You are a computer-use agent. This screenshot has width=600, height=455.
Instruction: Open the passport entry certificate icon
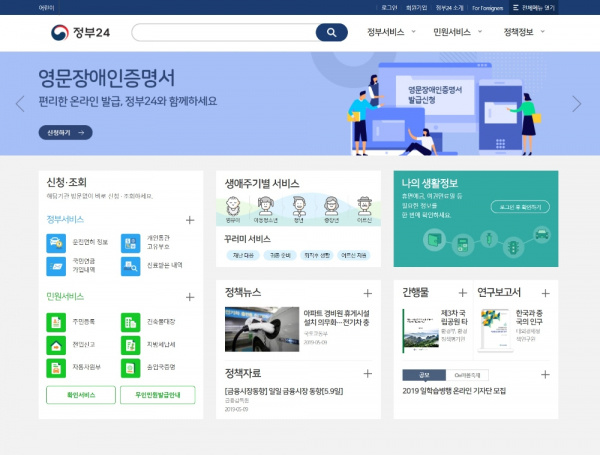click(130, 368)
